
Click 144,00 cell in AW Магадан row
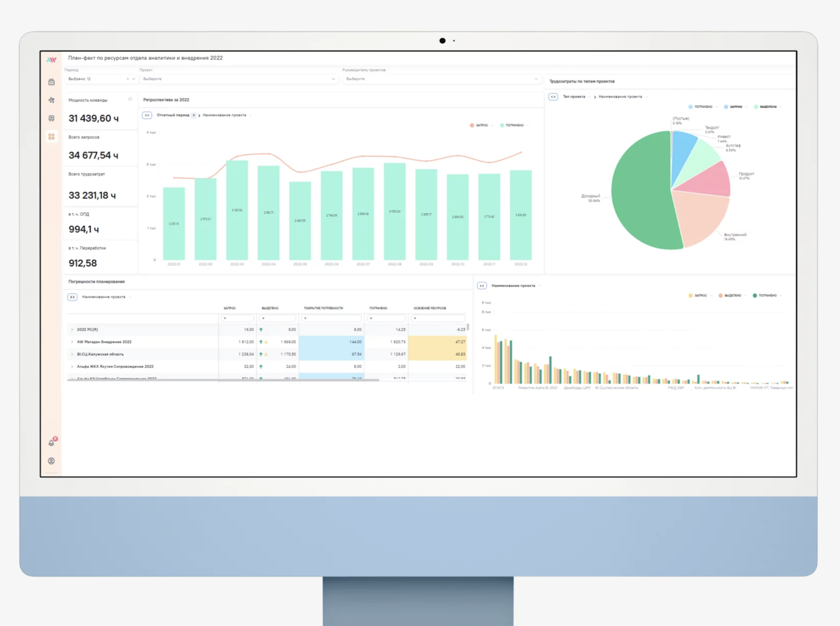[331, 342]
